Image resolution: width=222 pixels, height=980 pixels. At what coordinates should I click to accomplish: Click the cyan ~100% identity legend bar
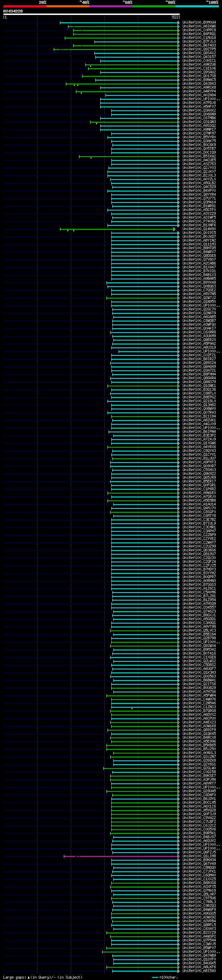[x=197, y=6]
